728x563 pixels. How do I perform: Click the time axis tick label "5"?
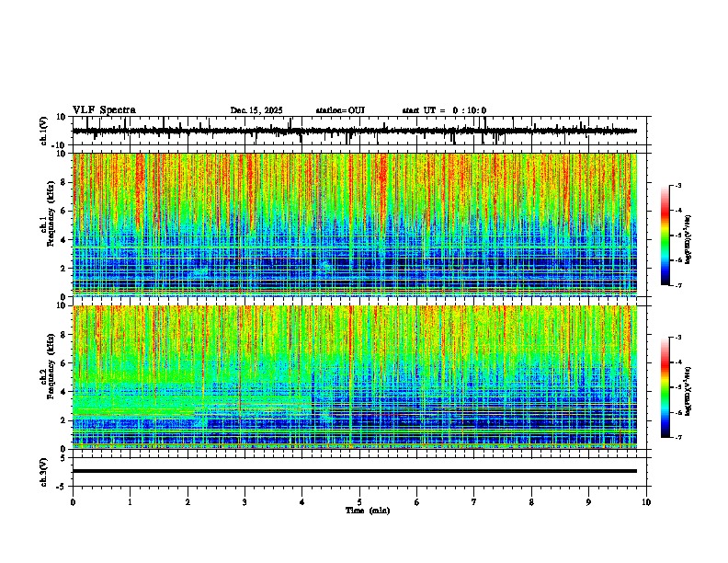click(359, 502)
